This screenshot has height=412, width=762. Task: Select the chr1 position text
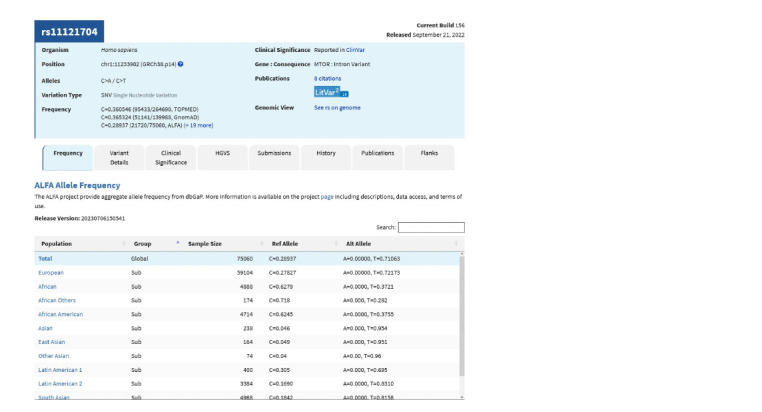[x=139, y=64]
